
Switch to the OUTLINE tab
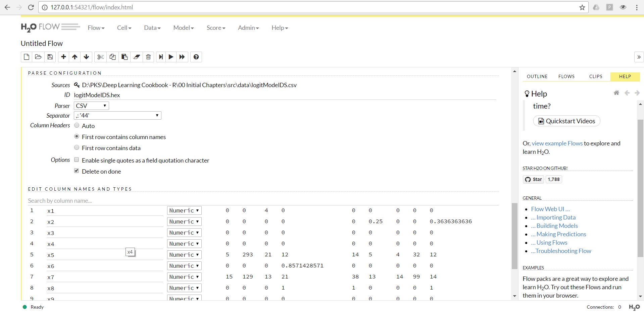pos(537,76)
